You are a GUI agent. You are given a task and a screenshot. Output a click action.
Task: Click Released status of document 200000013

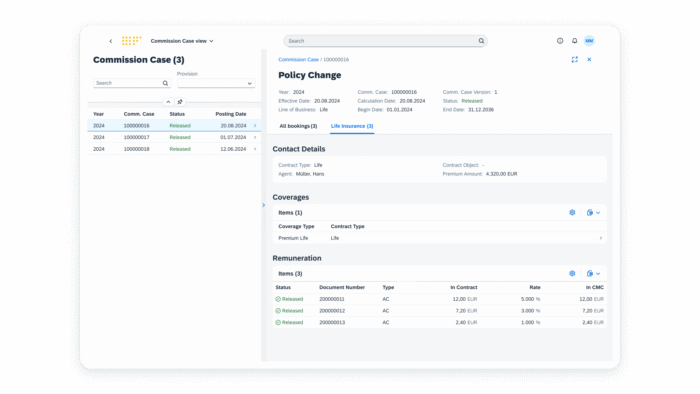(x=289, y=323)
